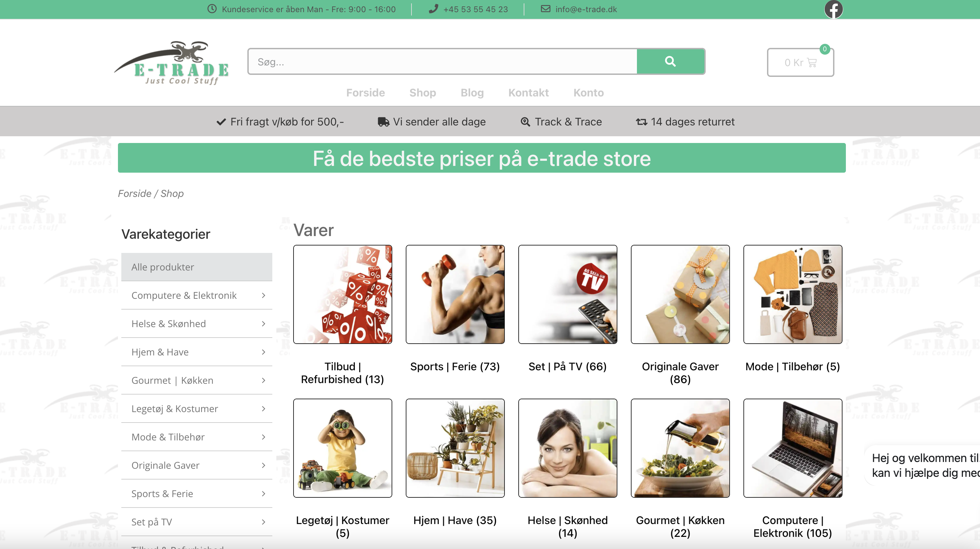Expand the Sports & Ferie chevron
This screenshot has height=549, width=980.
tap(263, 493)
